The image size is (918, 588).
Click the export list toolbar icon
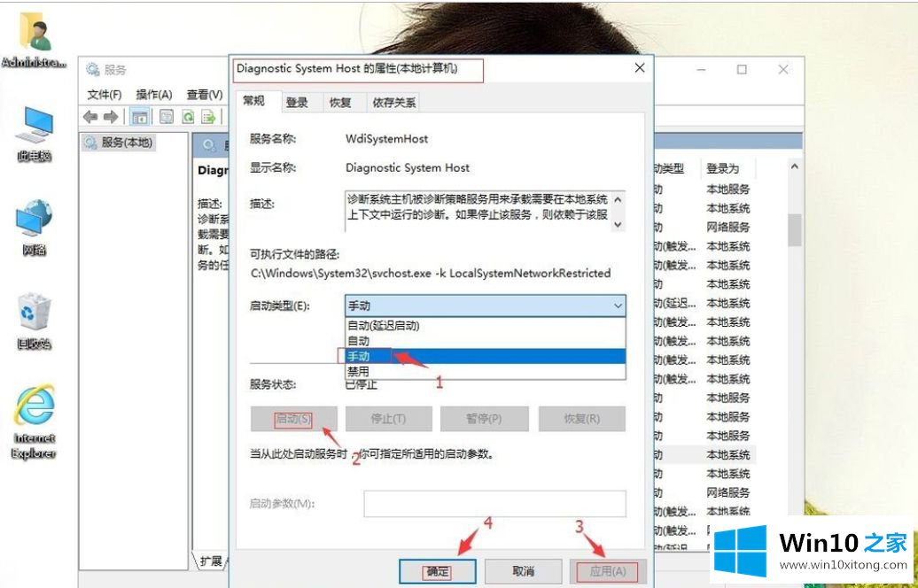[x=208, y=117]
